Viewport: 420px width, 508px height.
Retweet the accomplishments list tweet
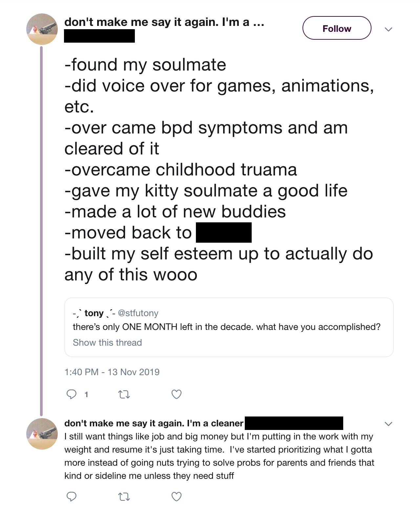124,394
